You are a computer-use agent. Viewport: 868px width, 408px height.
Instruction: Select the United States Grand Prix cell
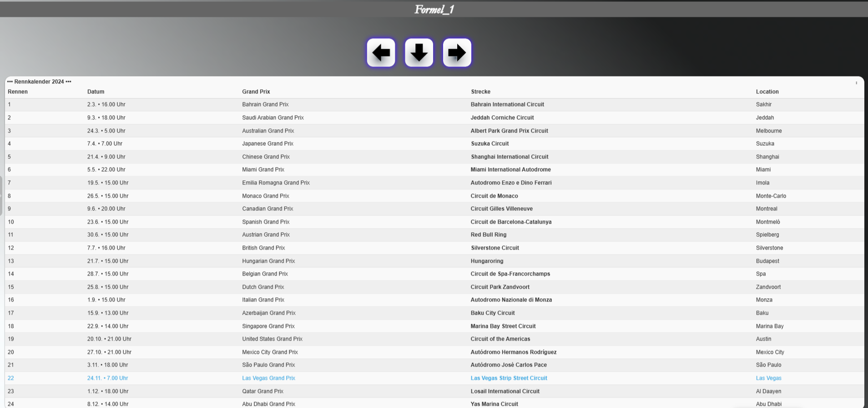point(272,339)
